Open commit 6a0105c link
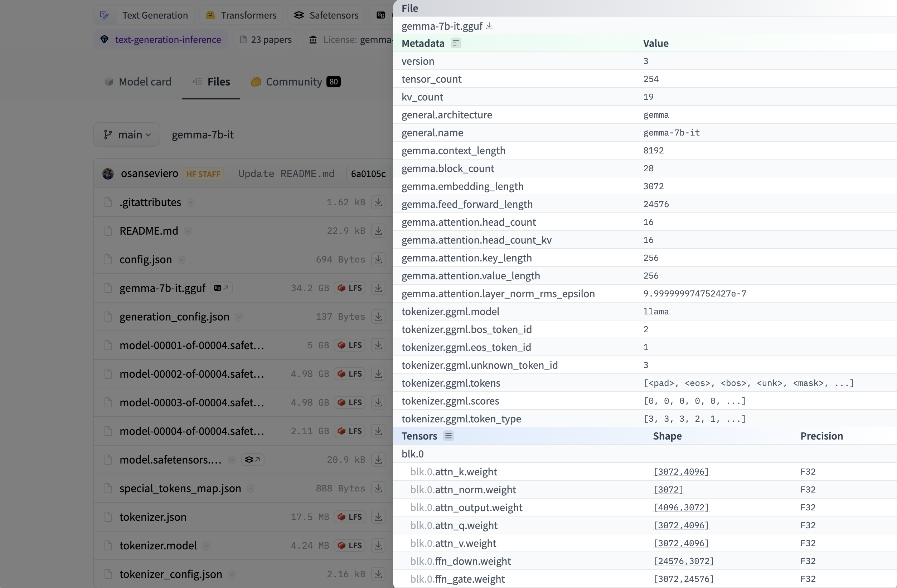This screenshot has width=897, height=588. [368, 174]
